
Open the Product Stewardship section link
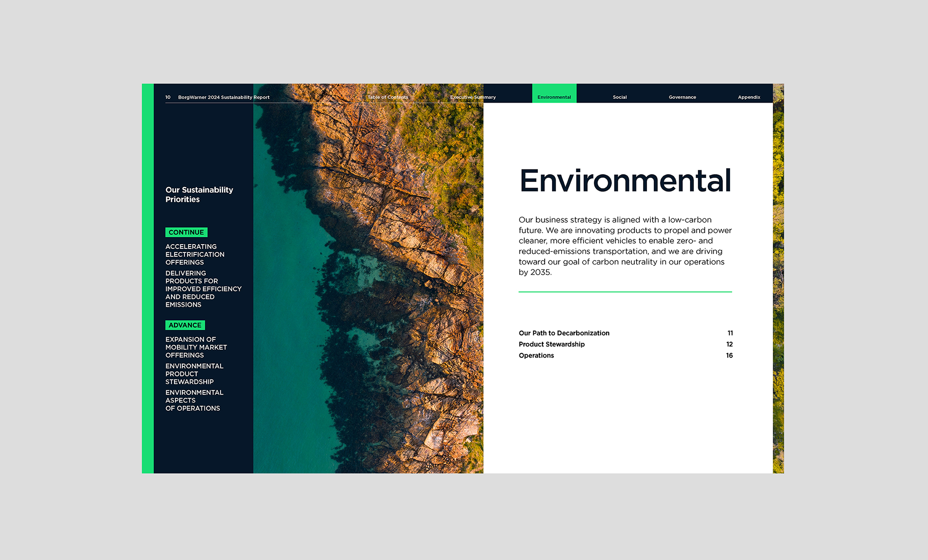point(552,344)
